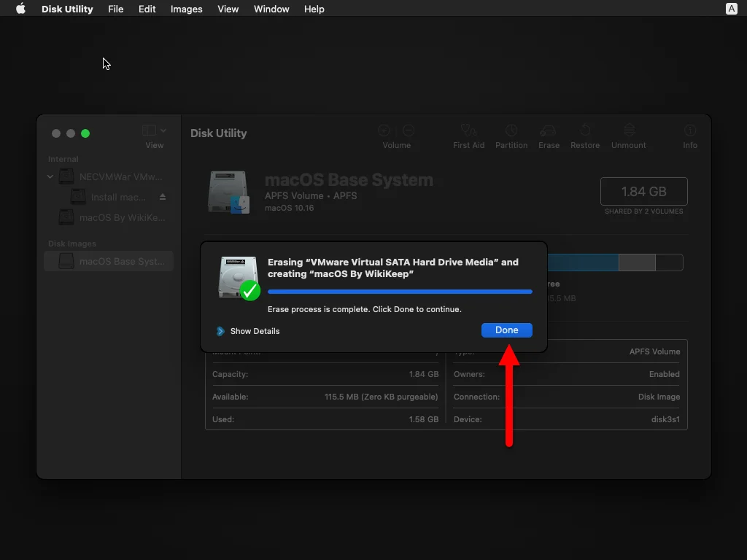
Task: Click the Erase toolbar icon
Action: coord(549,131)
